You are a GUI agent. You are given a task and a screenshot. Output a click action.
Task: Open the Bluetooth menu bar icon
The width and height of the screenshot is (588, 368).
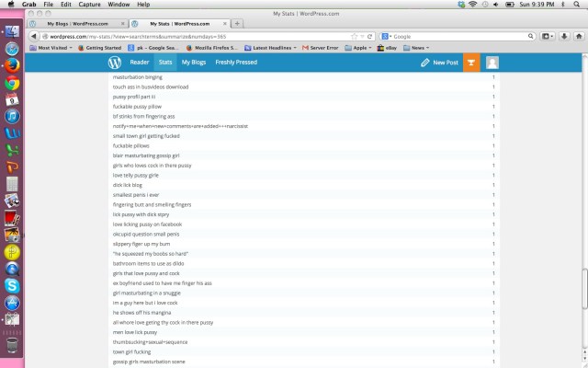pos(563,4)
